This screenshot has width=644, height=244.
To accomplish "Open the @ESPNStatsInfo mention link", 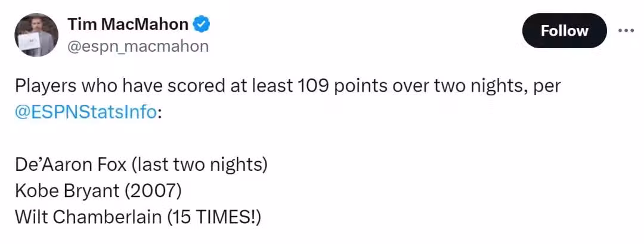I will 86,112.
